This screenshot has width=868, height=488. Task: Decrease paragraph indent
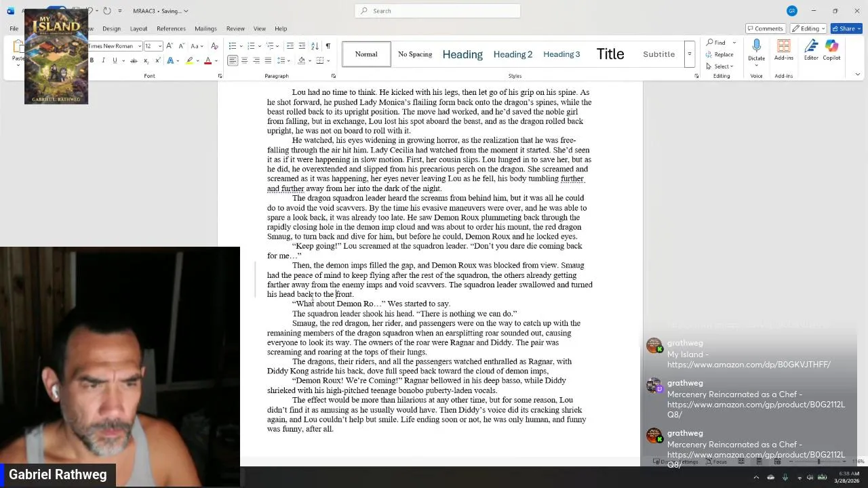pyautogui.click(x=290, y=46)
